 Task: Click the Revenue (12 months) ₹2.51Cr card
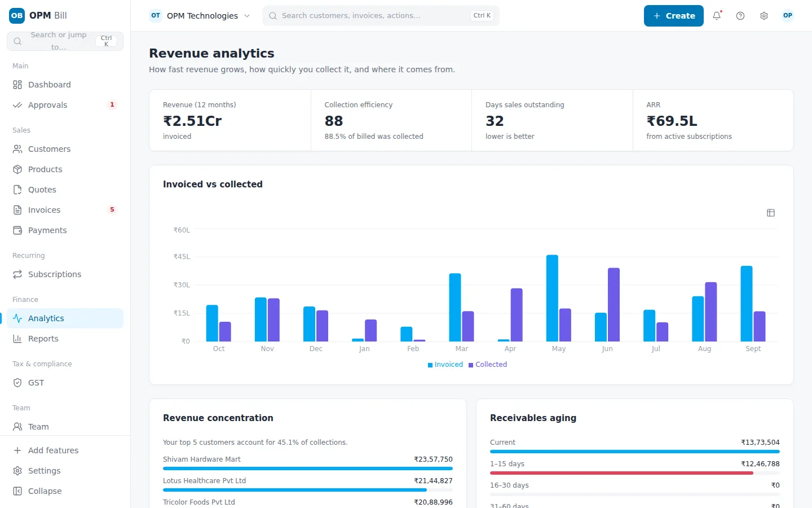[x=230, y=120]
